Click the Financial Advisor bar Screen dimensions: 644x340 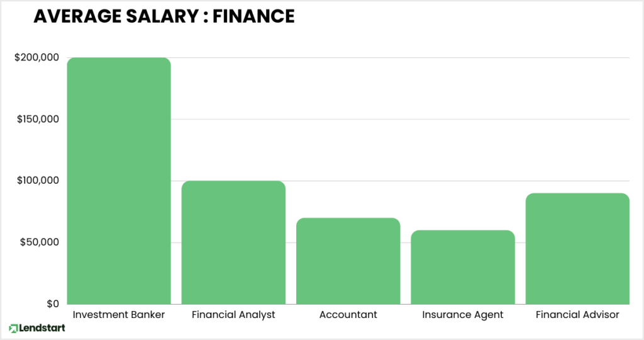(577, 249)
